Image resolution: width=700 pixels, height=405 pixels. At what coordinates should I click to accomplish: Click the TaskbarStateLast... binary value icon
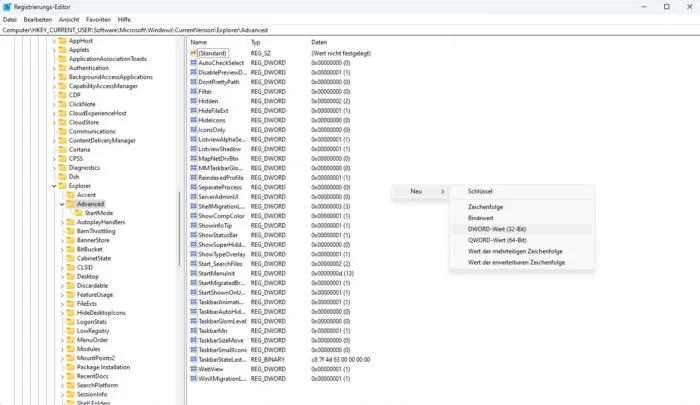tap(193, 359)
